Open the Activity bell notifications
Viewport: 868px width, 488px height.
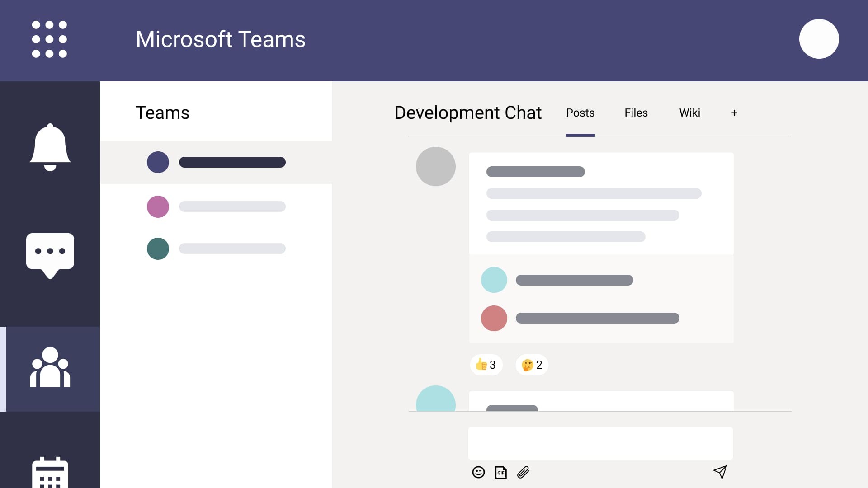[x=50, y=147]
